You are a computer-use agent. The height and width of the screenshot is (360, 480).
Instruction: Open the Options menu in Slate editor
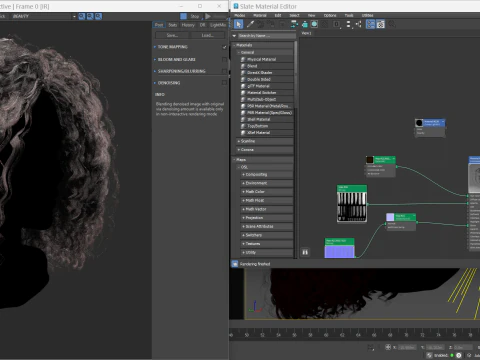tap(330, 15)
